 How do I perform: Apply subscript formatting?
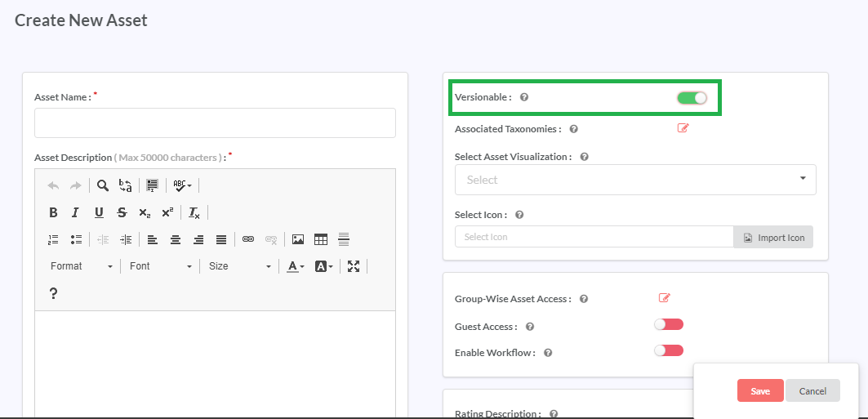click(145, 212)
